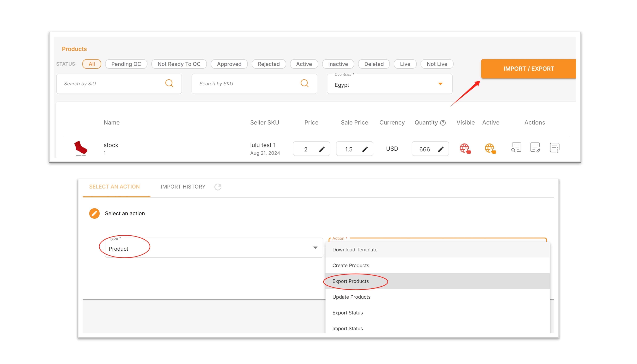Click the product name stock
Screen dimensions: 637x364
111,145
